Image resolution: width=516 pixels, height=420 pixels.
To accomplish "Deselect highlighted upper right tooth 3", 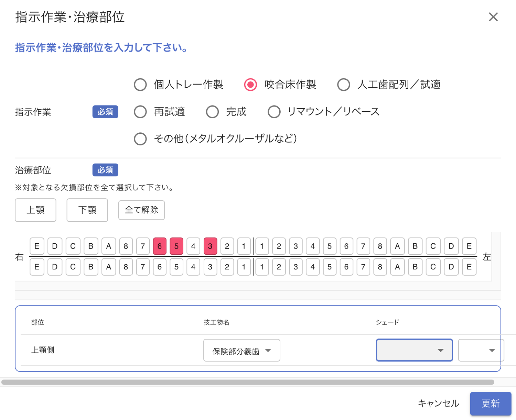I will [210, 246].
